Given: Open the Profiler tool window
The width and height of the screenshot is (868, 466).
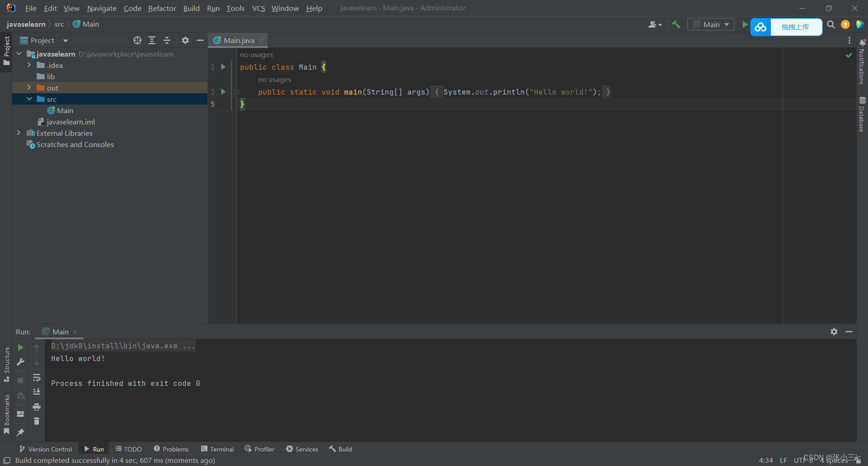Looking at the screenshot, I should (x=259, y=449).
